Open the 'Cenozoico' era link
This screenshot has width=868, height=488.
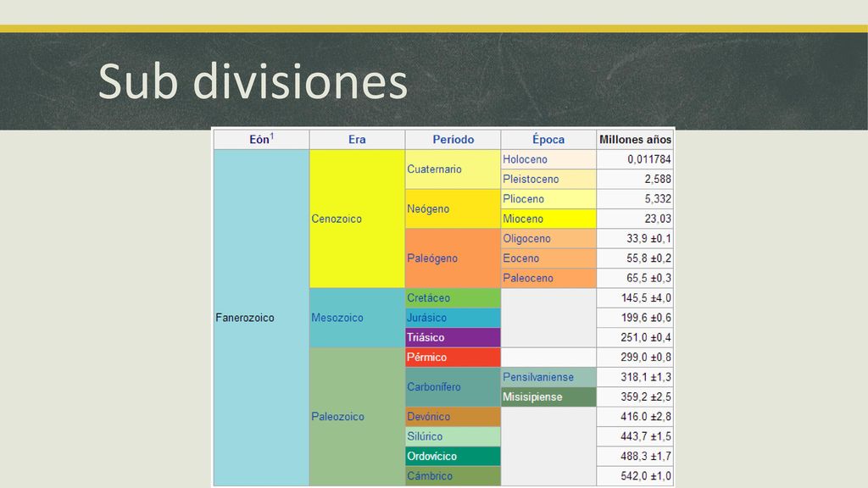[337, 219]
